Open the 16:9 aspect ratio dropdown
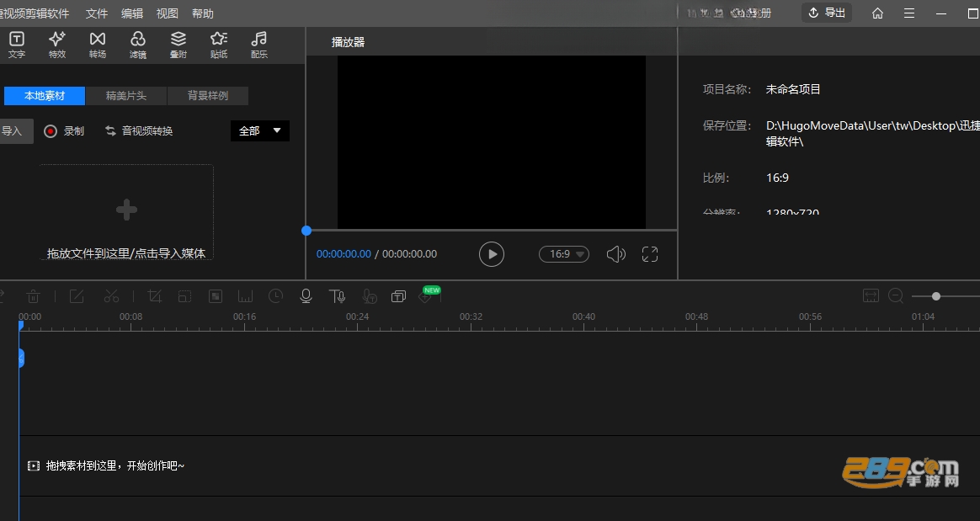980x521 pixels. 564,254
